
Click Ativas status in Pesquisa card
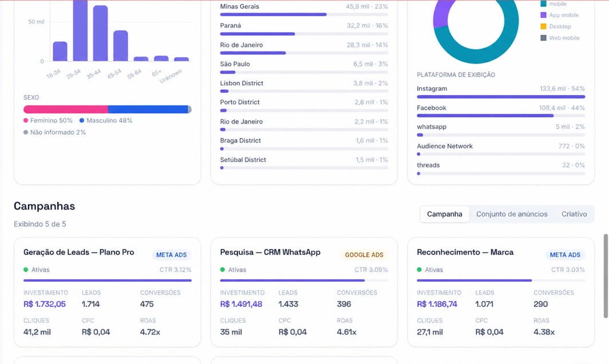tap(233, 270)
